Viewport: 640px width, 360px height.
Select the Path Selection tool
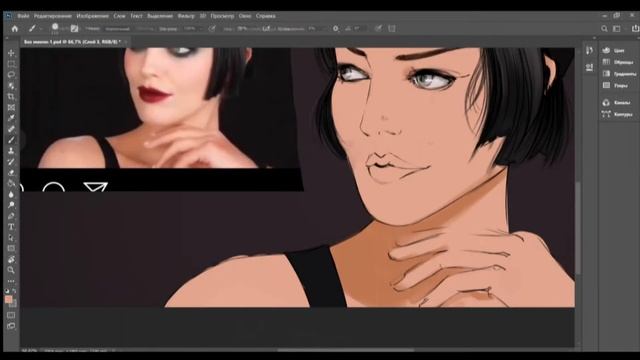[11, 238]
